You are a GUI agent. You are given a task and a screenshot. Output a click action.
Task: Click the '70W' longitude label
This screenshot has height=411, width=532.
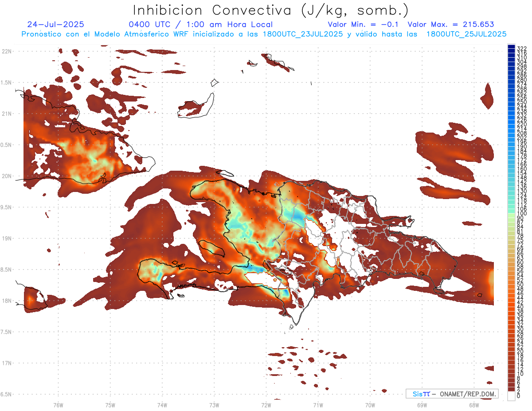point(370,405)
